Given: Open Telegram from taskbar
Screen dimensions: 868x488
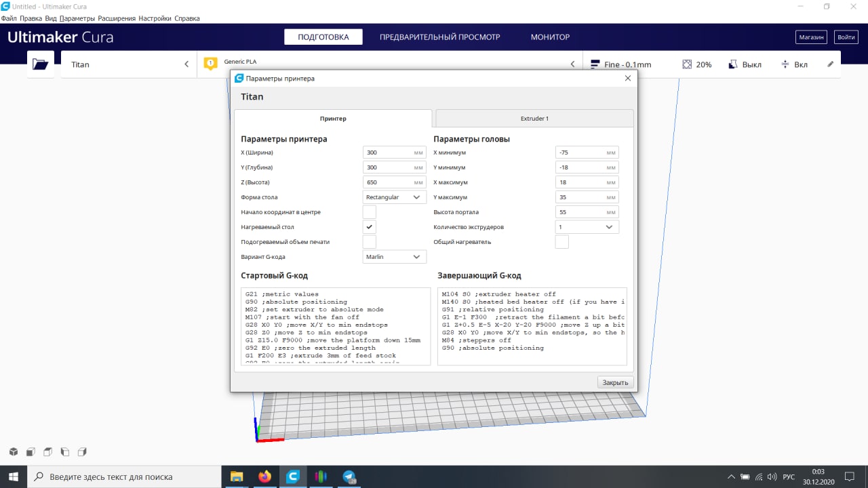Looking at the screenshot, I should click(x=350, y=476).
